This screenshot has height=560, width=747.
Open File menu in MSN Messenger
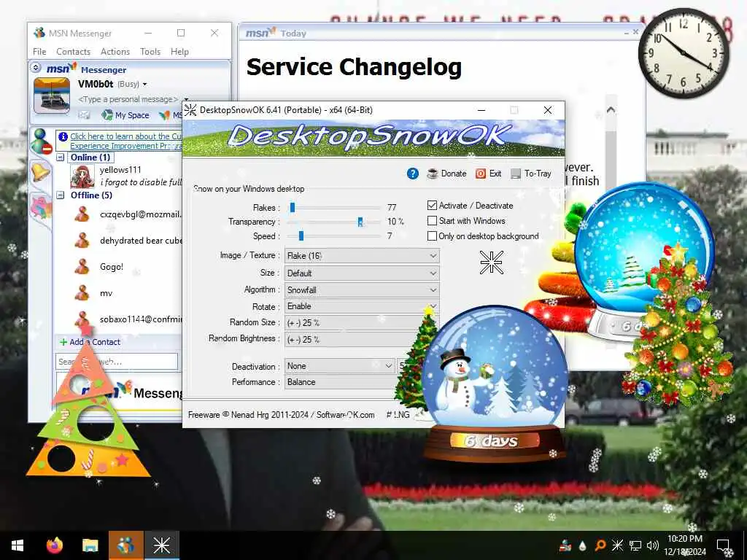click(x=39, y=52)
